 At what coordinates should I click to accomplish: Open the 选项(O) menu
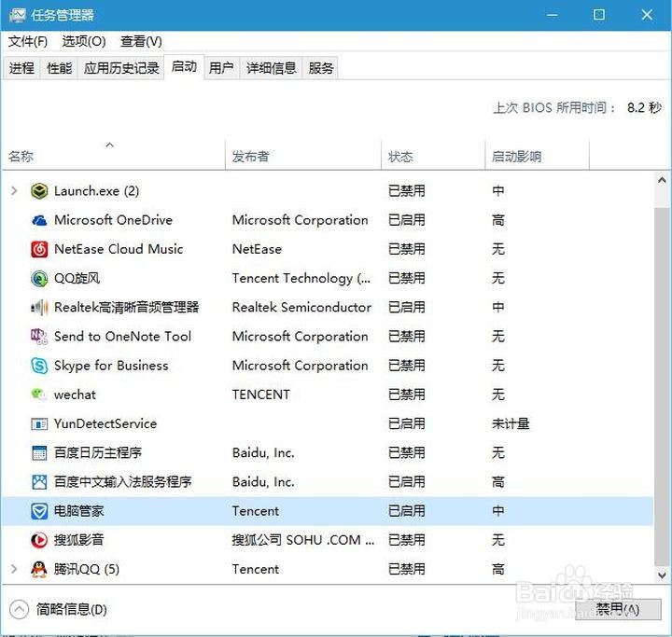point(84,42)
